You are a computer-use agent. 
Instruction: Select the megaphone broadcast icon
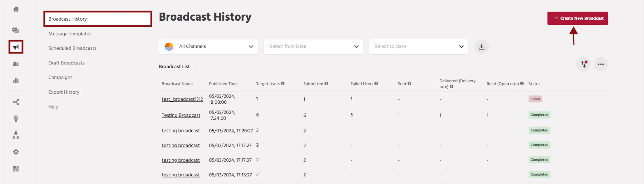pyautogui.click(x=16, y=47)
